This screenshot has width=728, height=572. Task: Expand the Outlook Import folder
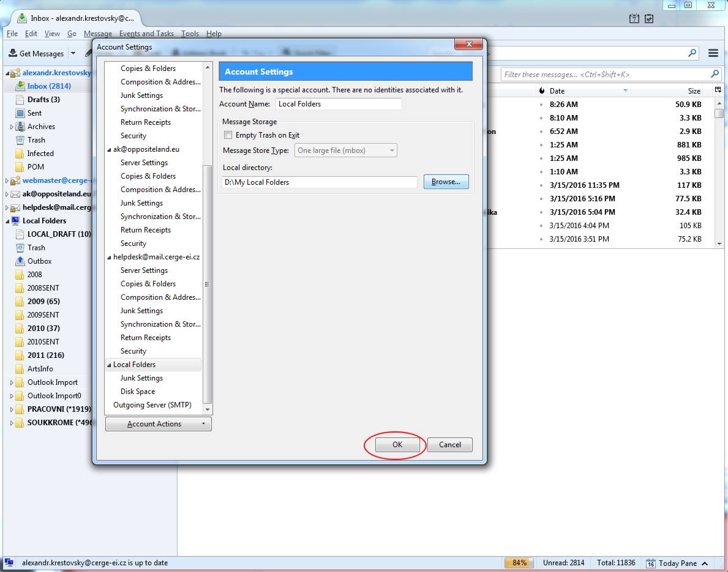(x=12, y=382)
